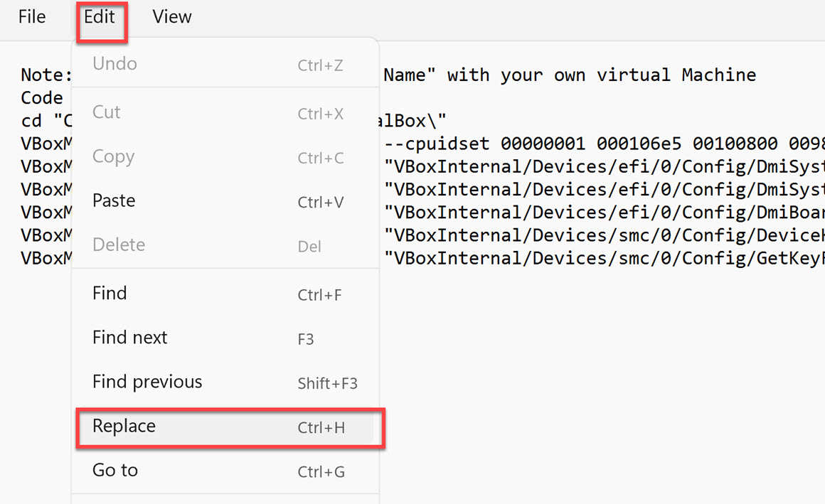Screen dimensions: 825x504
Task: Choose Undo from the Edit menu
Action: [x=115, y=64]
